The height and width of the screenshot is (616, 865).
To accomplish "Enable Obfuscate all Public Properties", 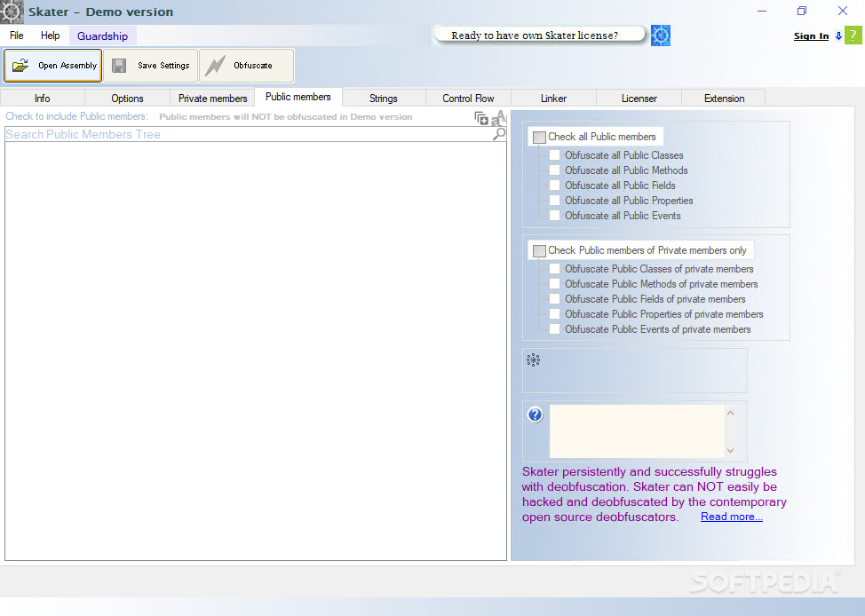I will [554, 201].
